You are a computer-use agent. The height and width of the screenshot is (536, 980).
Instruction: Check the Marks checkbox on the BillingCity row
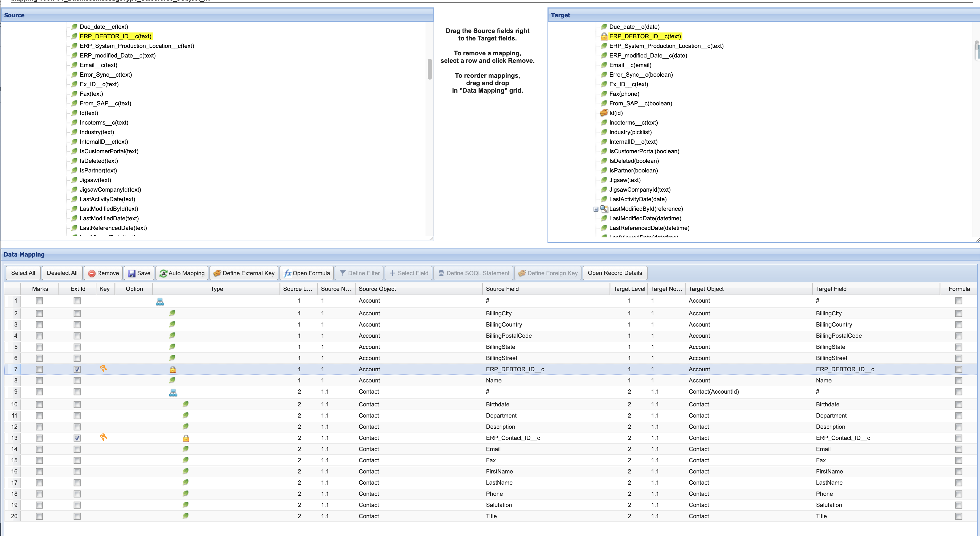(x=39, y=314)
